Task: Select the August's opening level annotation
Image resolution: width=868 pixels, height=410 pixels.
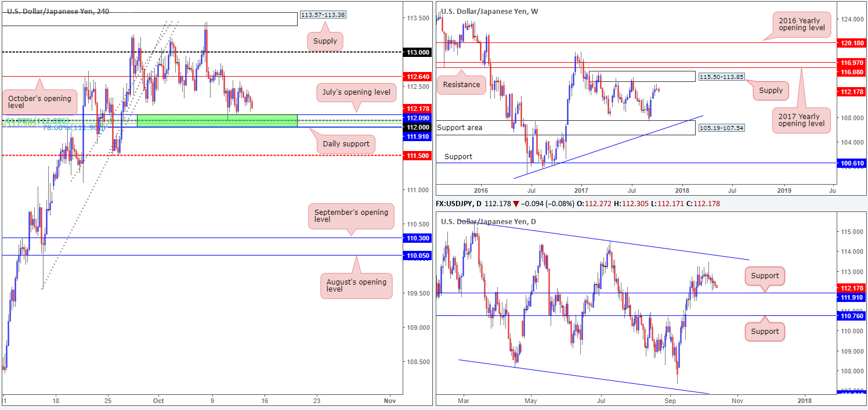Action: [x=355, y=286]
